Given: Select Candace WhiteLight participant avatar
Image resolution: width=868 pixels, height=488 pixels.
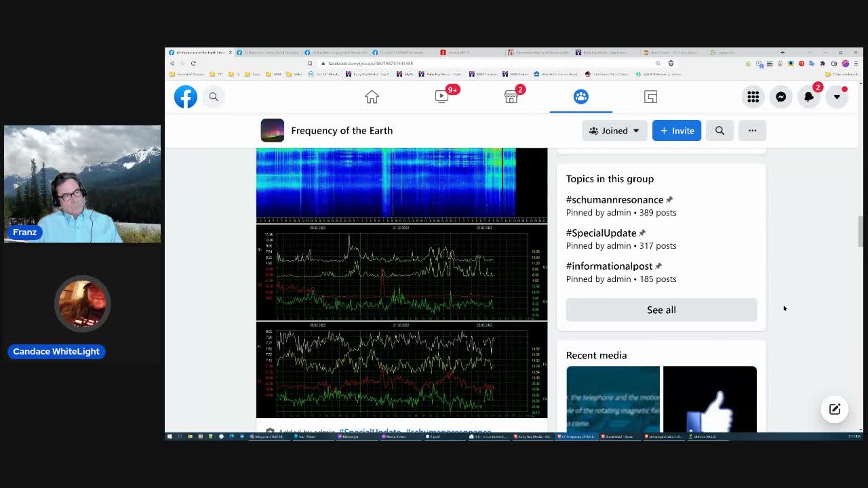Looking at the screenshot, I should tap(82, 304).
